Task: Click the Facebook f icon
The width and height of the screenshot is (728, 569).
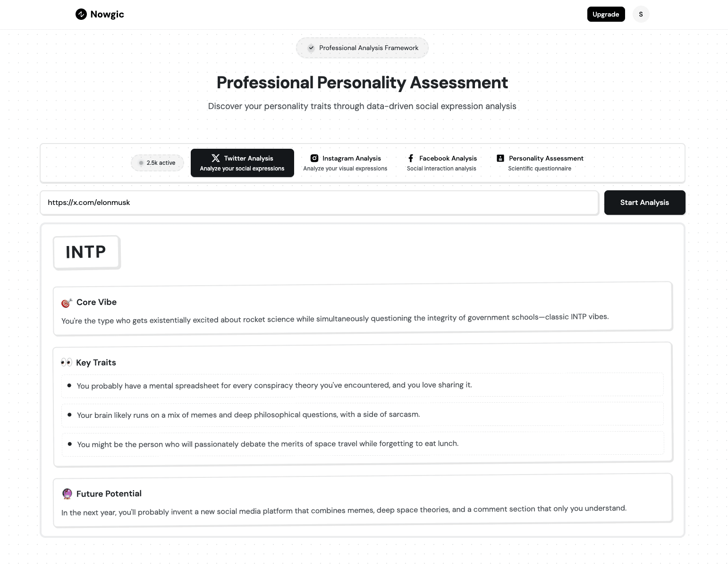Action: [x=411, y=158]
